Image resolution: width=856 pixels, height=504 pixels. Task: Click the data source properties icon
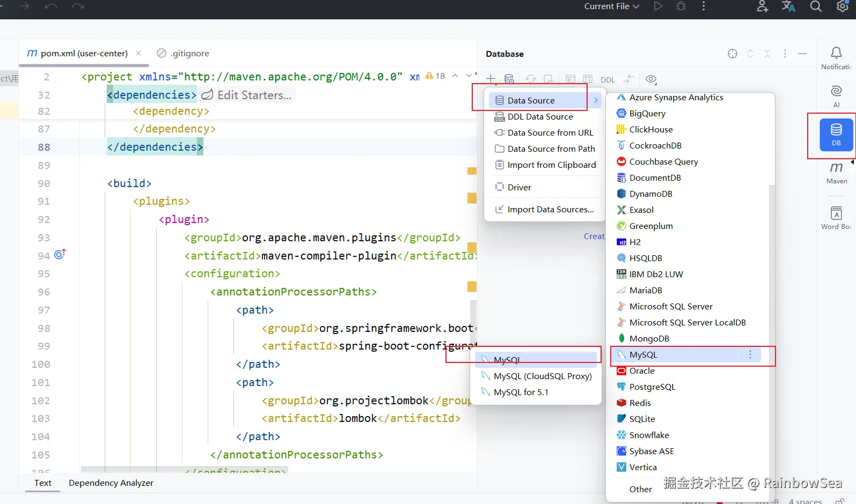pos(509,79)
